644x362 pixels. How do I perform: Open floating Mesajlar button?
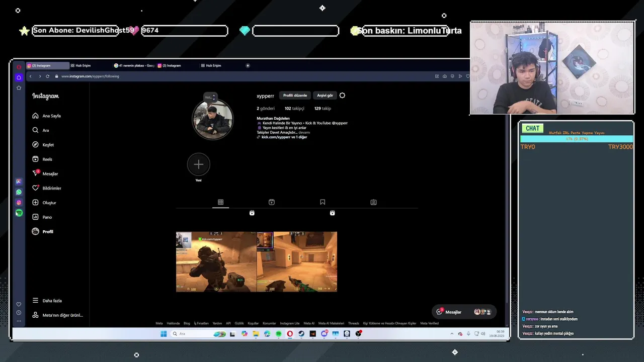(x=464, y=312)
